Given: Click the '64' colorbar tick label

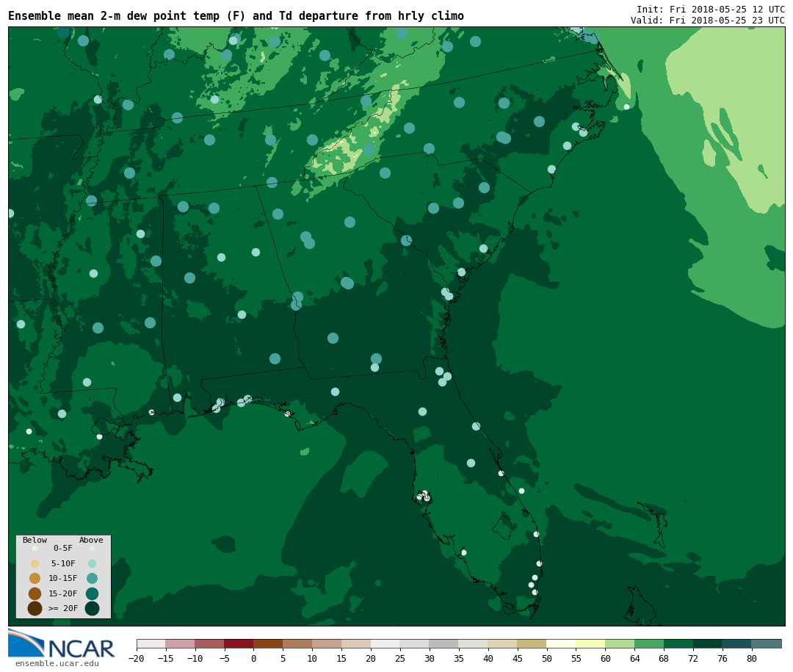Looking at the screenshot, I should (634, 658).
